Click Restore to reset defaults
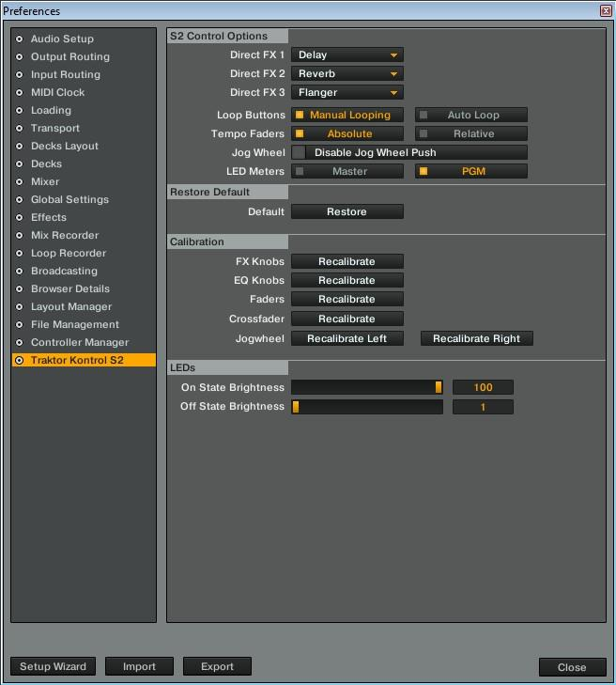The height and width of the screenshot is (685, 616). tap(347, 211)
